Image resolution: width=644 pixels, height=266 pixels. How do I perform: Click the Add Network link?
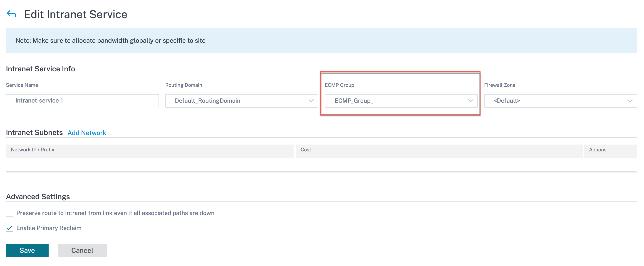87,133
